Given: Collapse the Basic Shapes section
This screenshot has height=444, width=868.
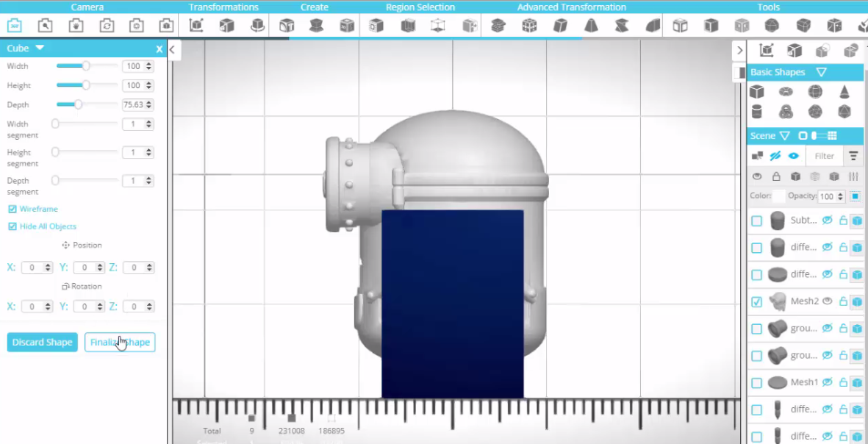Looking at the screenshot, I should [x=821, y=72].
